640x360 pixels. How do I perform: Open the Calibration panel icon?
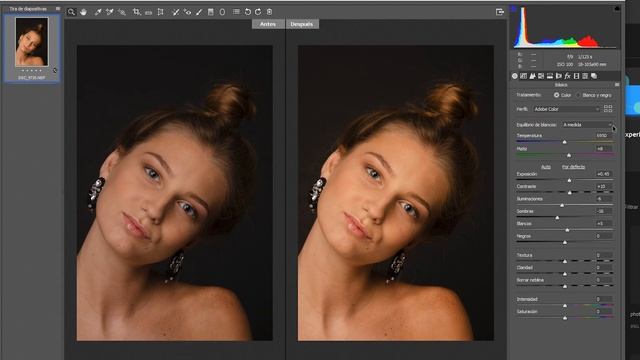(576, 76)
